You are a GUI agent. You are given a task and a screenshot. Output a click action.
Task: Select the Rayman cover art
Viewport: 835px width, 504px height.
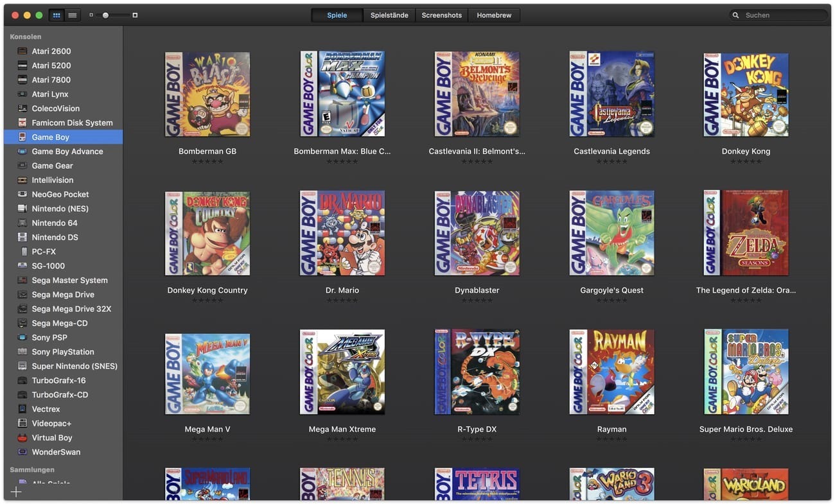(x=612, y=372)
